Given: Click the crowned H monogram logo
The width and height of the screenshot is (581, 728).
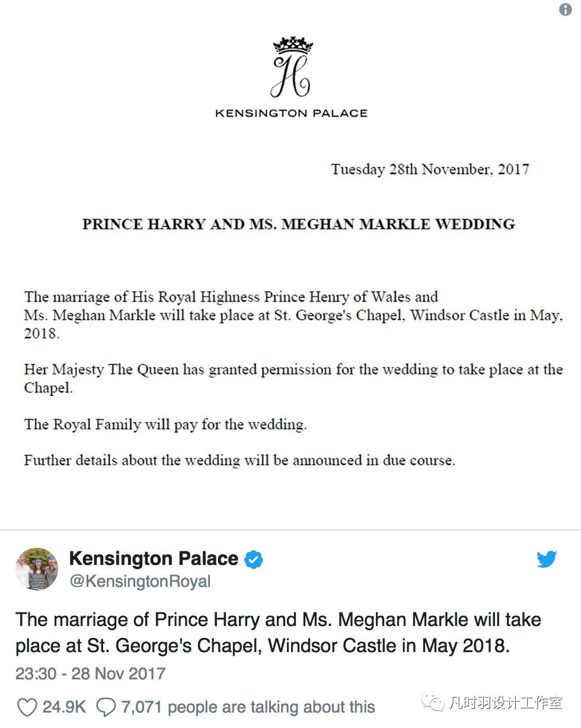Looking at the screenshot, I should (291, 68).
